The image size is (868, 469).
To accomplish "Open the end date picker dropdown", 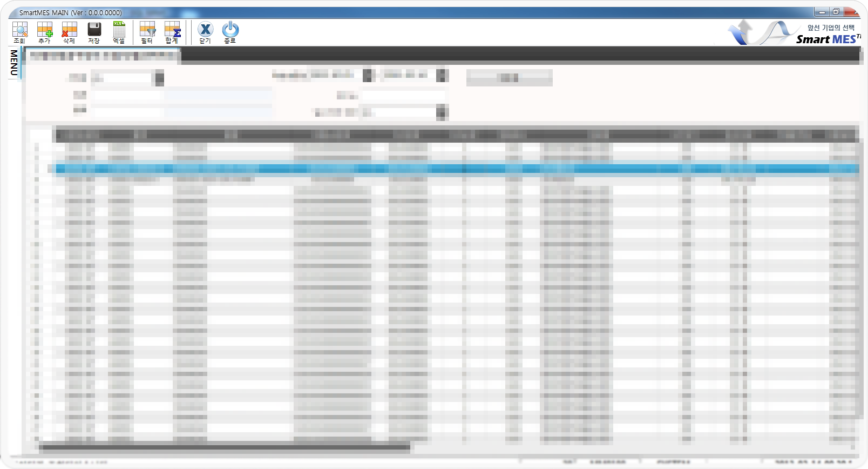I will point(442,75).
